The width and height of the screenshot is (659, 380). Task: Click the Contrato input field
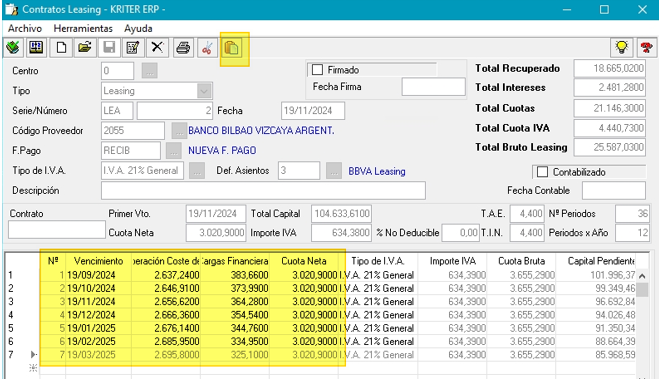57,230
